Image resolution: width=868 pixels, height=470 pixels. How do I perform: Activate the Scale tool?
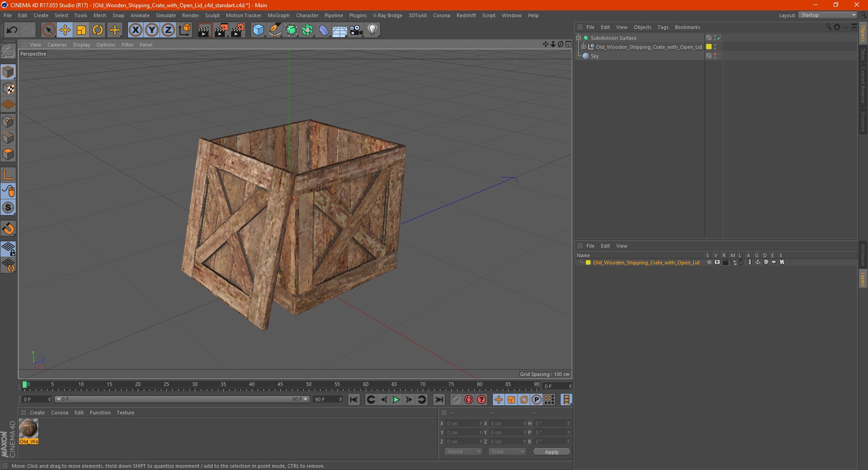coord(81,30)
